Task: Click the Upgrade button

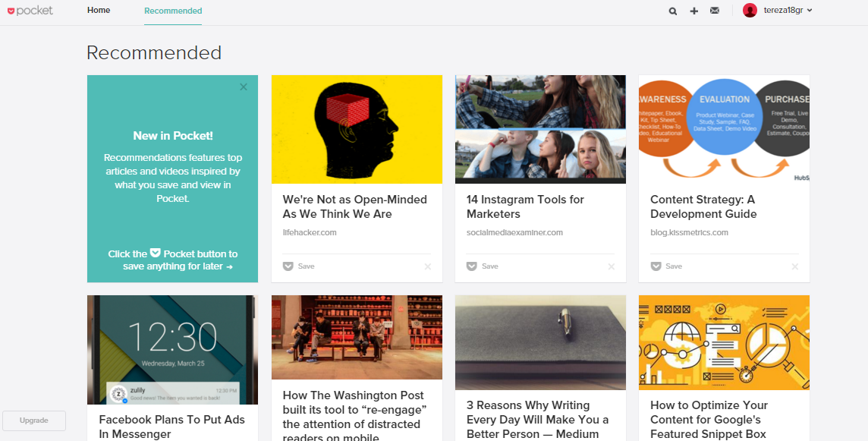Action: point(34,421)
